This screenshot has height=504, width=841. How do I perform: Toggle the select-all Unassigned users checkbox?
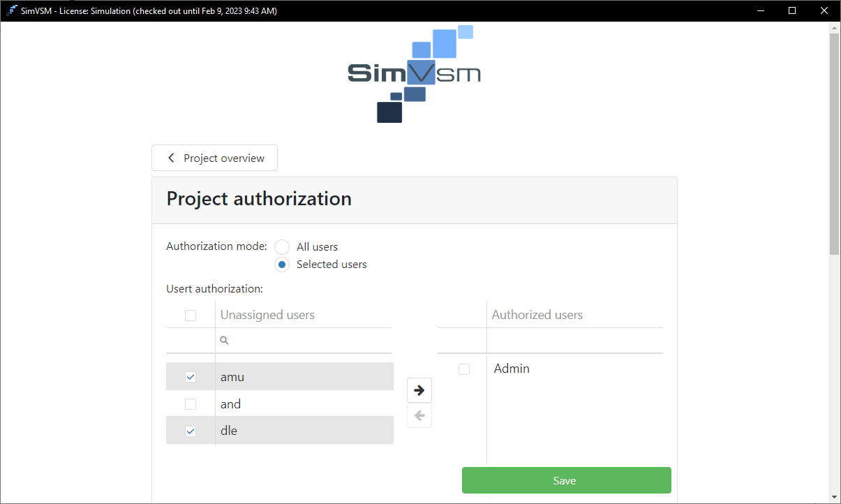tap(191, 316)
